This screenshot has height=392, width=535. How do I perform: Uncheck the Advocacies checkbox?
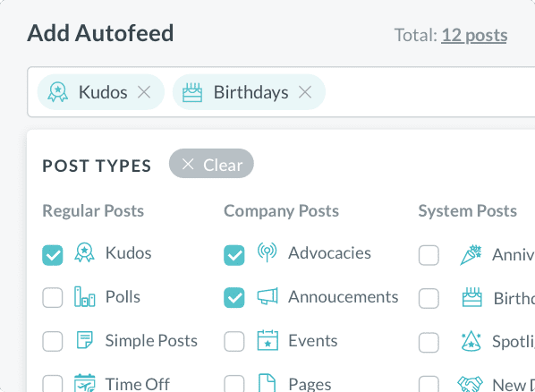pos(234,255)
